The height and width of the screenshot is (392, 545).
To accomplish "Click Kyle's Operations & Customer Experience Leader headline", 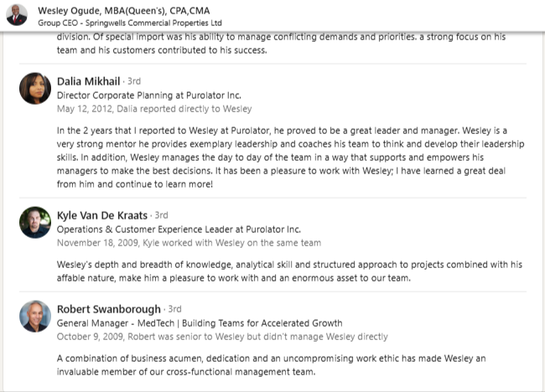I will click(178, 230).
